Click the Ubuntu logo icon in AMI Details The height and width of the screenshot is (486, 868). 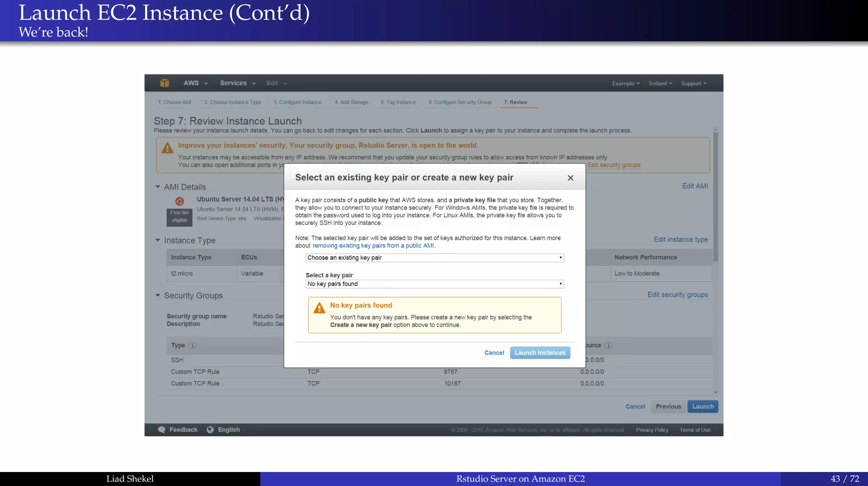179,201
